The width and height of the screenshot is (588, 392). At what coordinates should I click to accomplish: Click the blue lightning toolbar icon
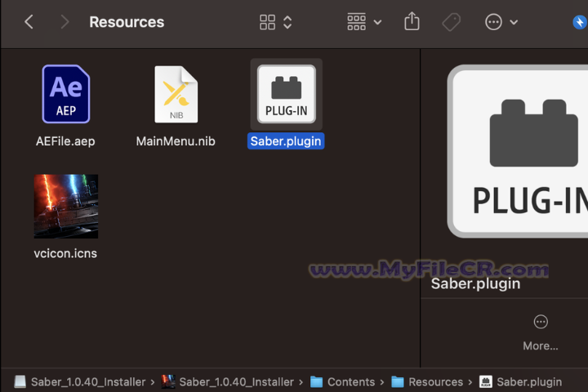[x=580, y=22]
